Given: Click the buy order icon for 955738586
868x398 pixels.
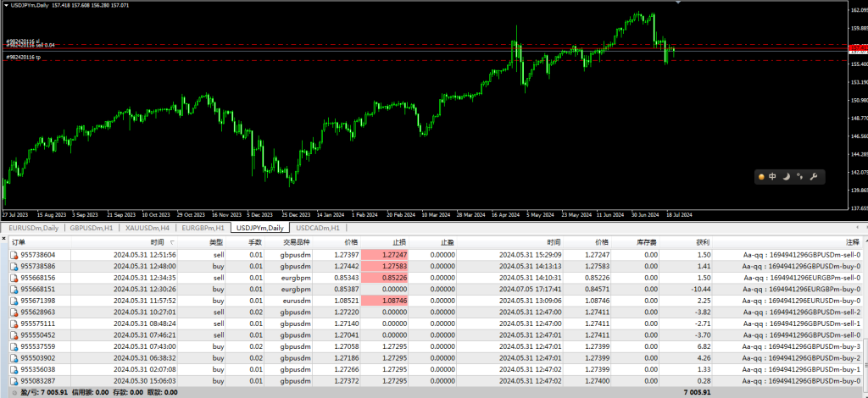Looking at the screenshot, I should pos(14,266).
